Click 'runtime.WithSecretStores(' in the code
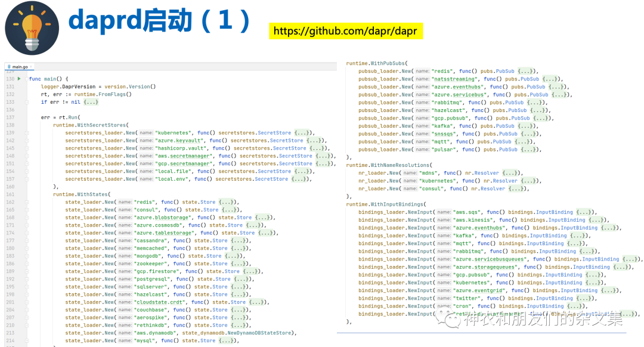The width and height of the screenshot is (644, 347). click(91, 125)
